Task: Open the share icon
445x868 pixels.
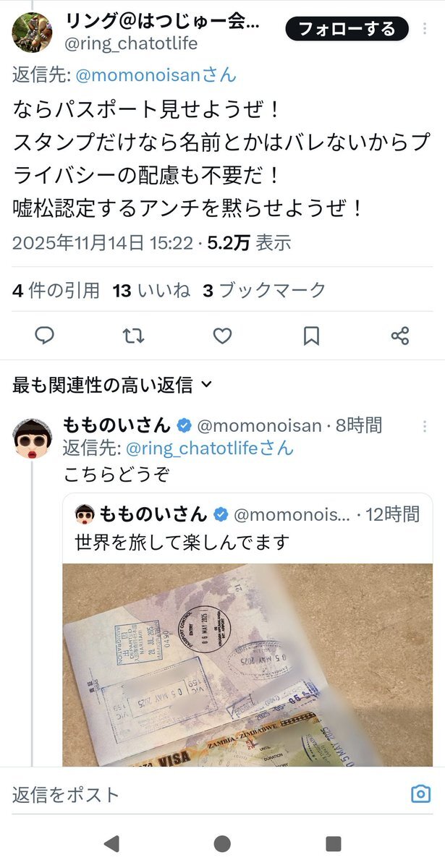Action: tap(400, 336)
